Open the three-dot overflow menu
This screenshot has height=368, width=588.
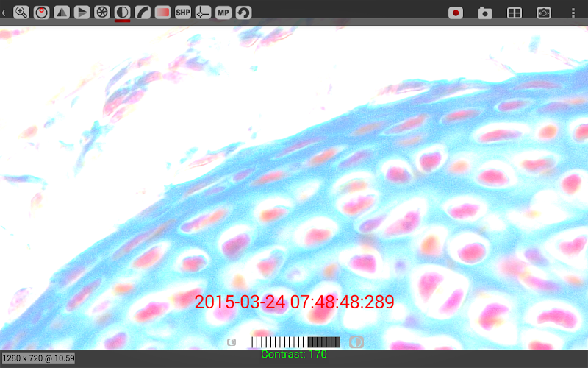coord(573,13)
